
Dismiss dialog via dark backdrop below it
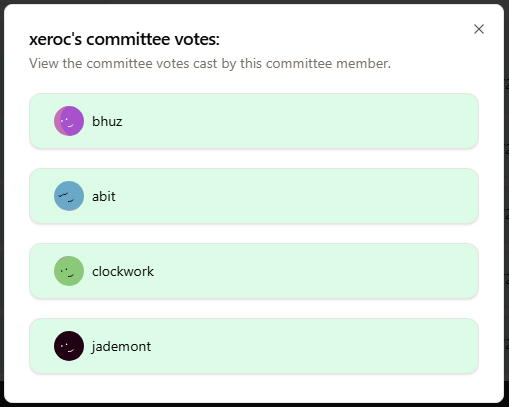(254, 405)
